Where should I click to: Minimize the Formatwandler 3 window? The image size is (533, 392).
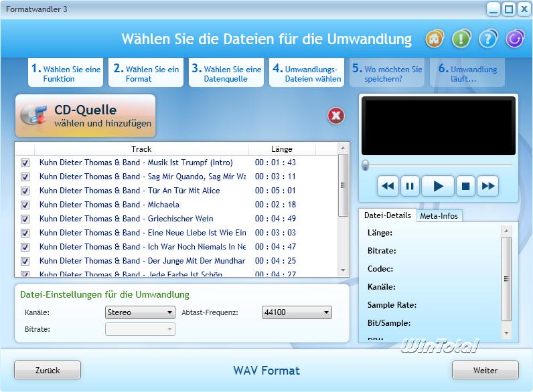tap(493, 9)
